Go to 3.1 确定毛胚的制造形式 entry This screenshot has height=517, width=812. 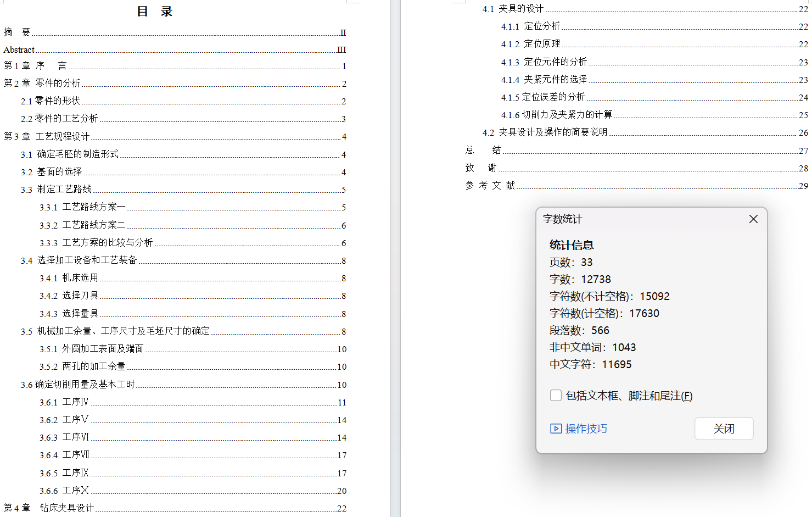click(183, 154)
